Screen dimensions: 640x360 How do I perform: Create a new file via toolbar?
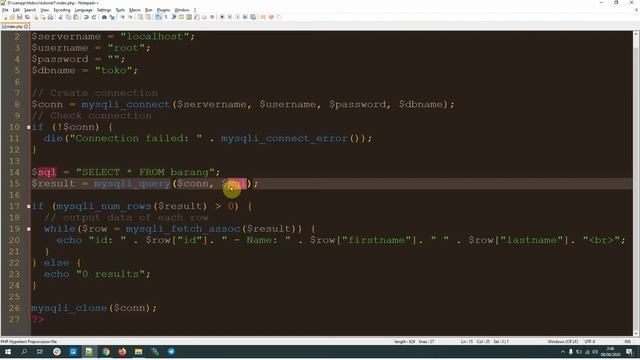[5, 17]
